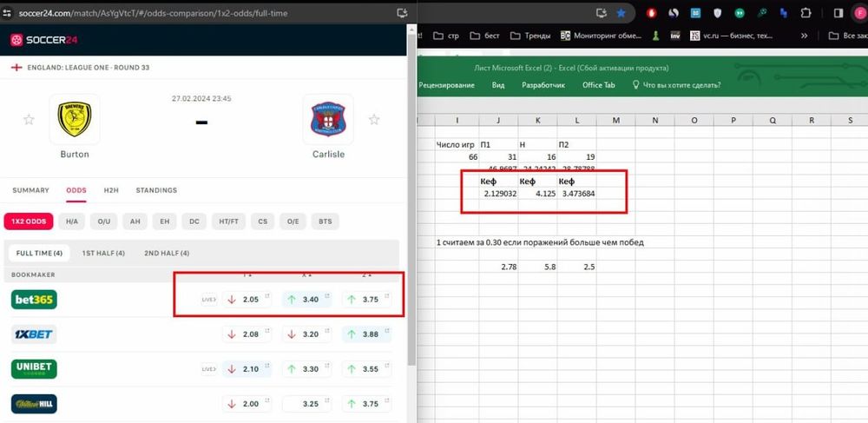Click the soccer24.com address bar URL
The width and height of the screenshot is (868, 423).
click(153, 13)
